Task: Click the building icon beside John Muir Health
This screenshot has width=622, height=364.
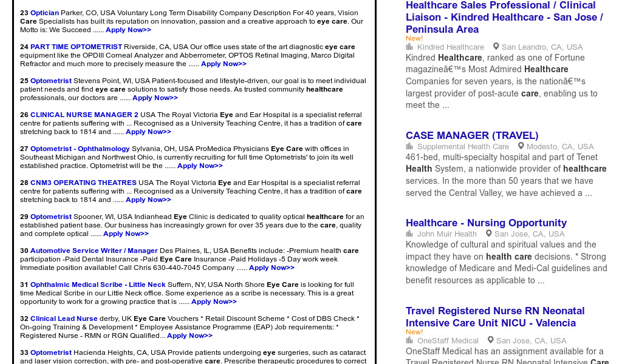Action: (x=409, y=234)
